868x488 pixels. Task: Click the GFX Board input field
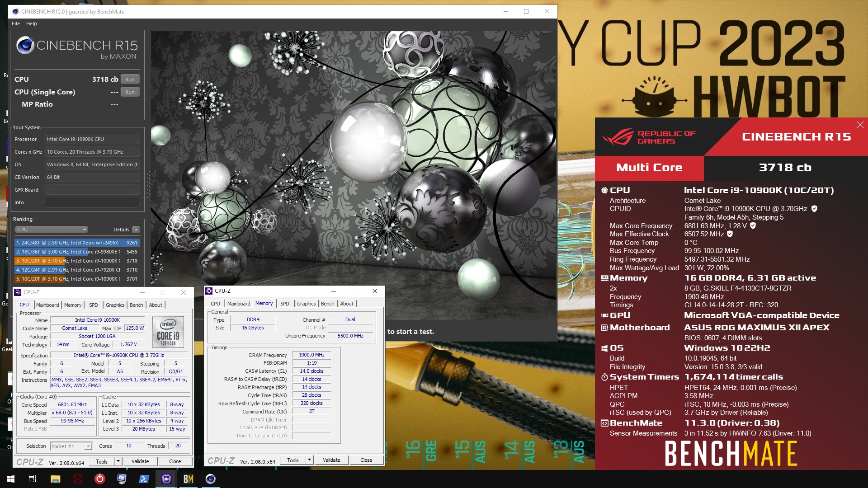point(92,190)
